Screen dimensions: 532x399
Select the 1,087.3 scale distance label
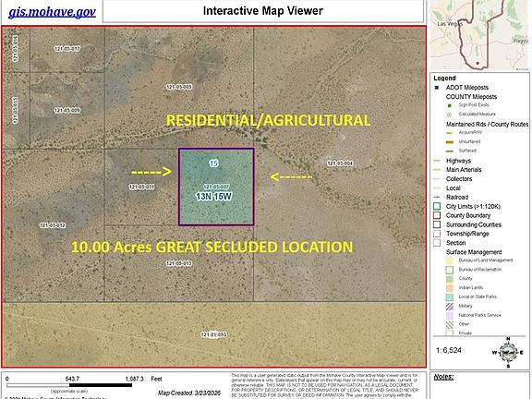tap(134, 379)
